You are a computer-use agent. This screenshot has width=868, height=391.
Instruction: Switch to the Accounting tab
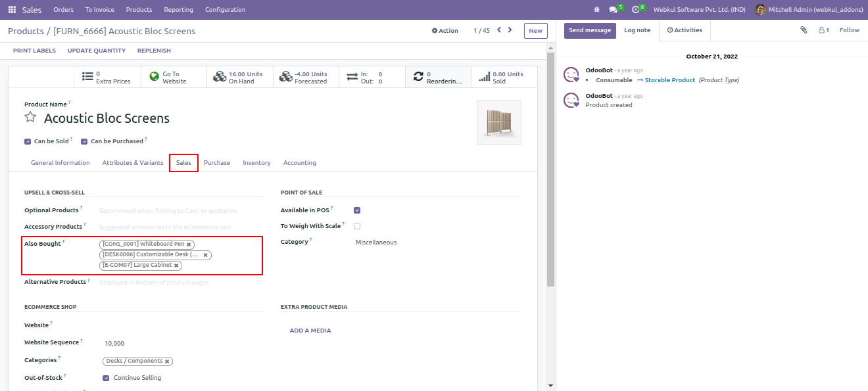pyautogui.click(x=300, y=163)
